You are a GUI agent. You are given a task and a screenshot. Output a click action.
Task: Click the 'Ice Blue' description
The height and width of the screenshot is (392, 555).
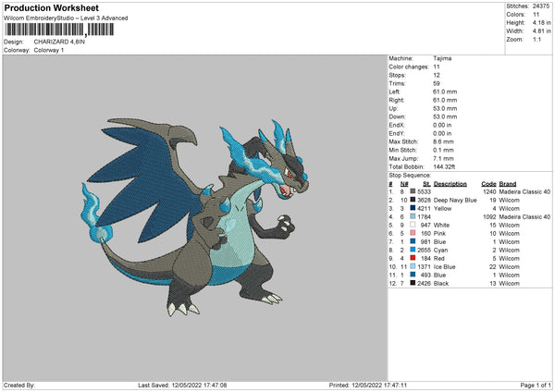(x=445, y=267)
